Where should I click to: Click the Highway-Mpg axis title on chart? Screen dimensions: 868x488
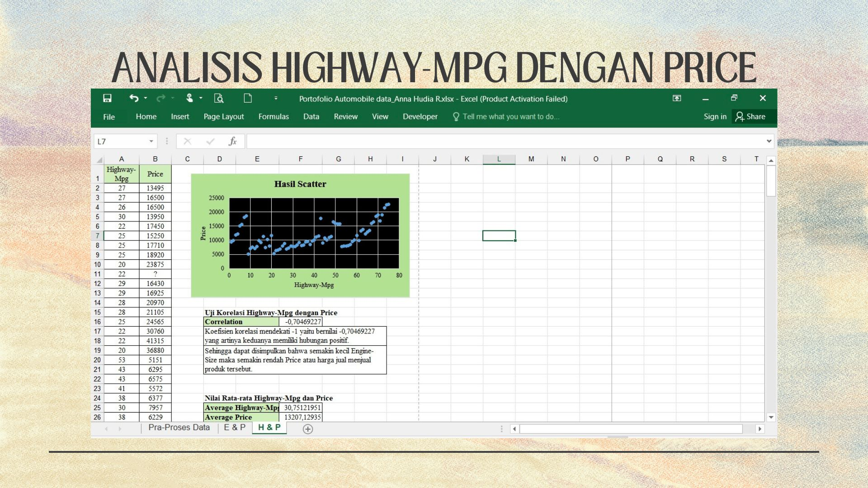tap(314, 285)
